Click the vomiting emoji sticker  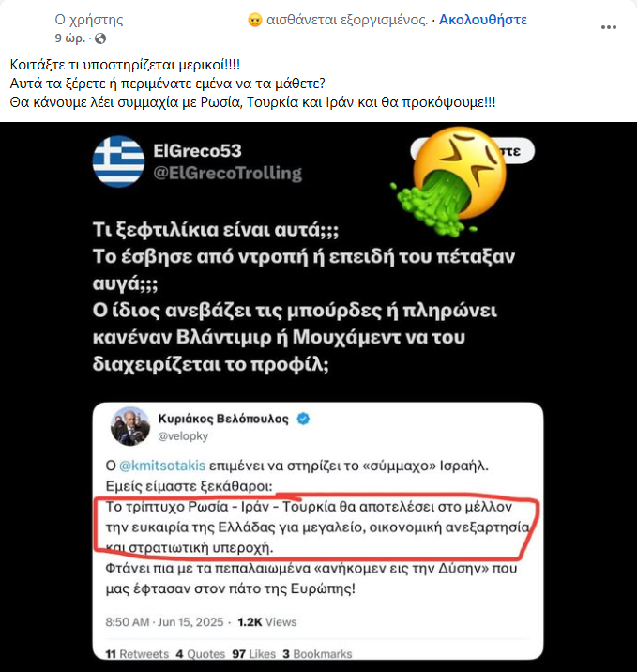coord(449,181)
